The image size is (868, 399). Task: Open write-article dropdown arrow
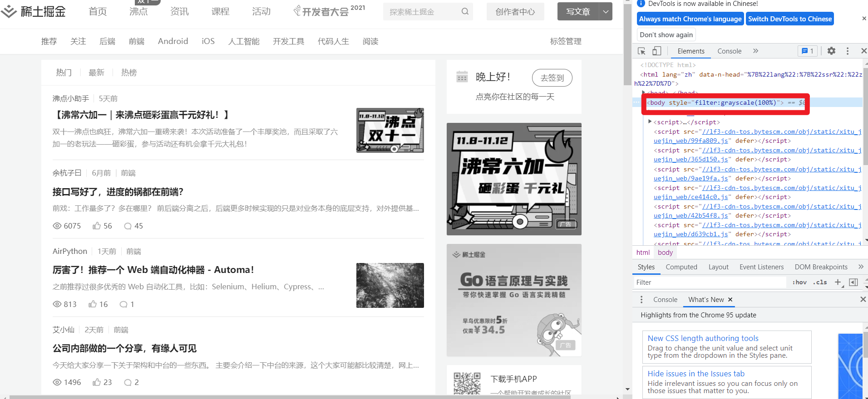pyautogui.click(x=606, y=12)
